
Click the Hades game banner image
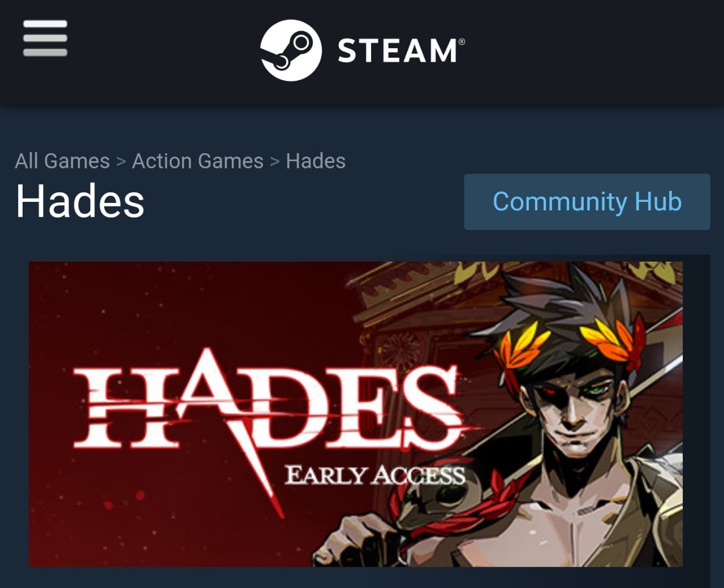pos(356,414)
